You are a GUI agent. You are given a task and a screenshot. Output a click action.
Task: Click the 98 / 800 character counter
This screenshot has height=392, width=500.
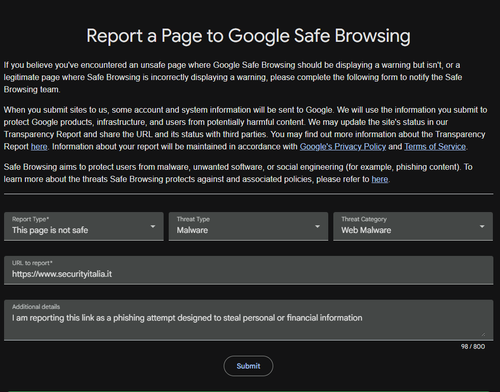(x=473, y=347)
